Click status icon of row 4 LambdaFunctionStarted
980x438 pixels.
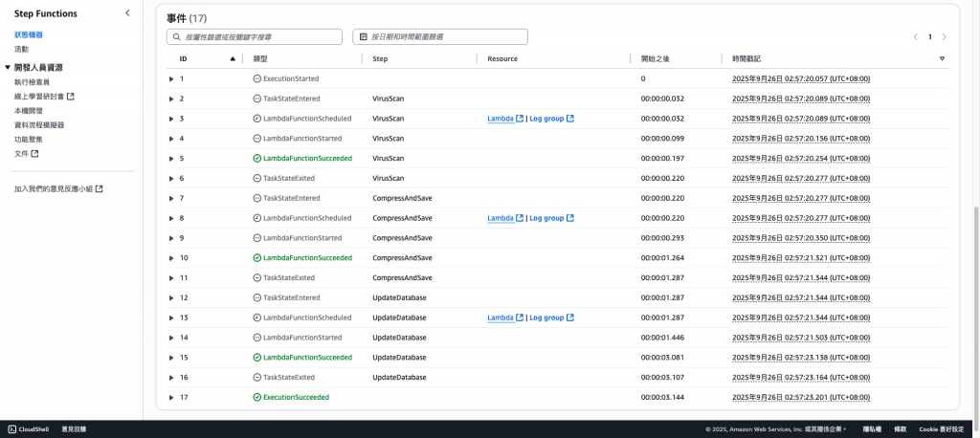pos(256,139)
